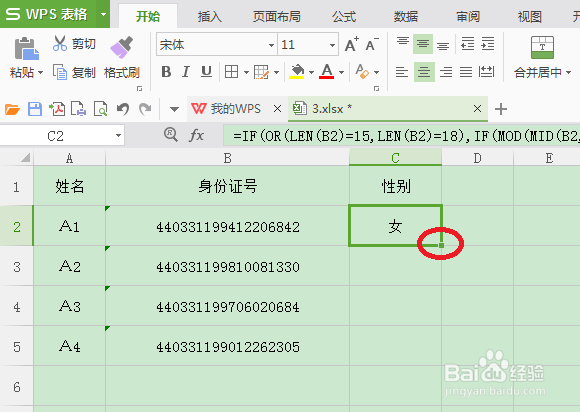The image size is (580, 412).
Task: Center text horizontally
Action: 424,72
